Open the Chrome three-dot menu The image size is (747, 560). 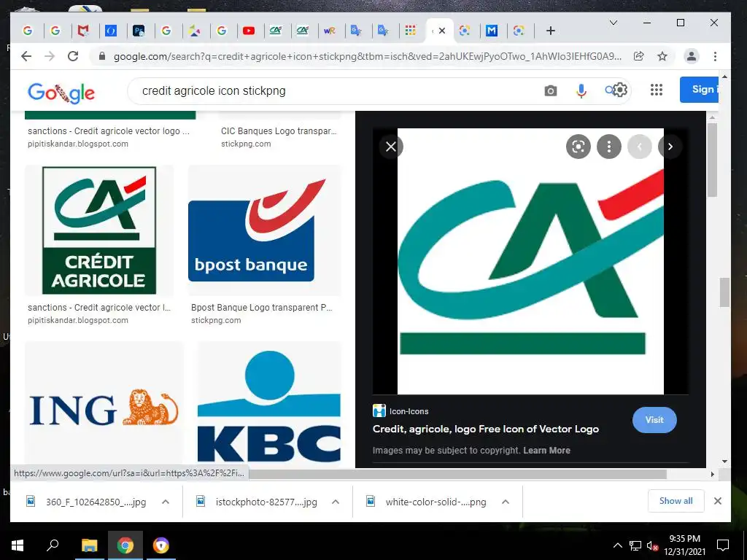pos(715,56)
